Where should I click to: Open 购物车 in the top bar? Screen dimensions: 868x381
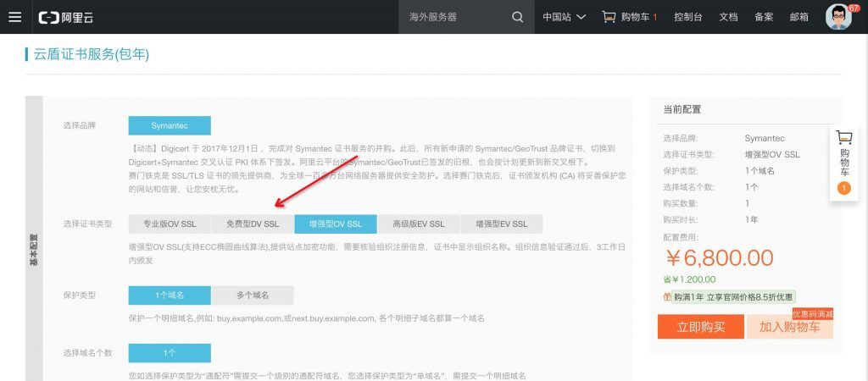point(636,17)
